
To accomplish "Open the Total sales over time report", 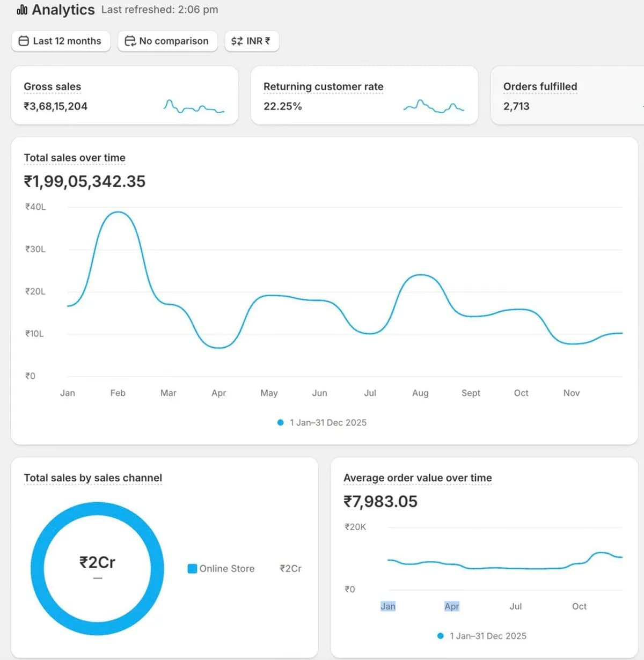I will 75,158.
